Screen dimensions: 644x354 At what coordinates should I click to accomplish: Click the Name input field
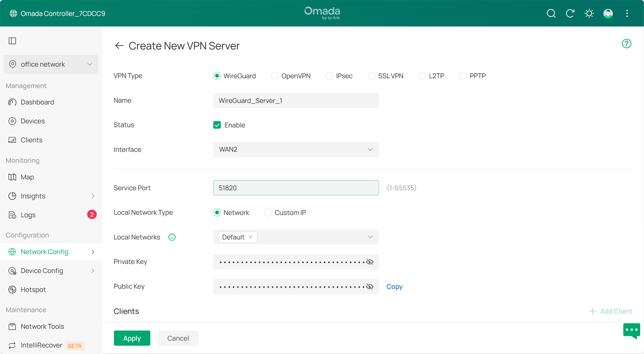pyautogui.click(x=296, y=100)
